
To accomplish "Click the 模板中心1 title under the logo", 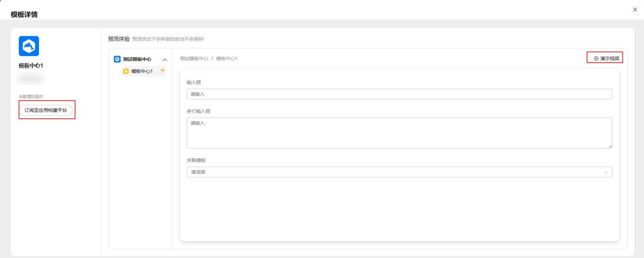I will click(31, 66).
